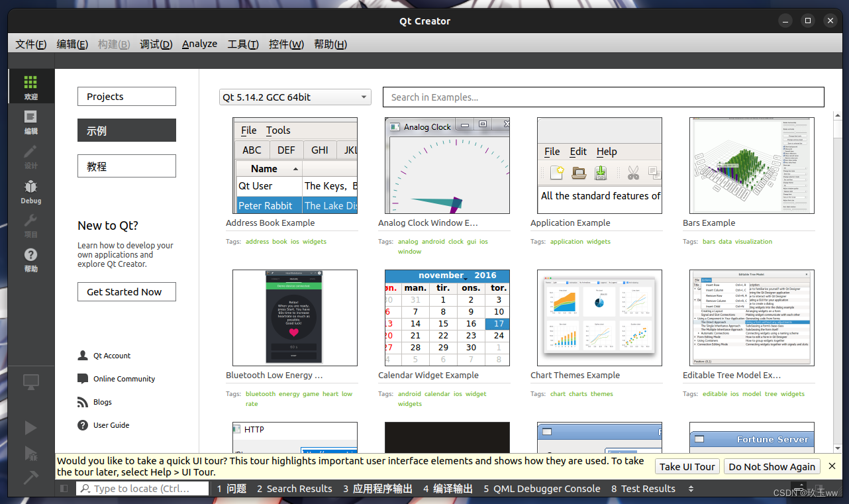Click the Start Debugging icon
Viewport: 849px width, 504px height.
[x=30, y=453]
